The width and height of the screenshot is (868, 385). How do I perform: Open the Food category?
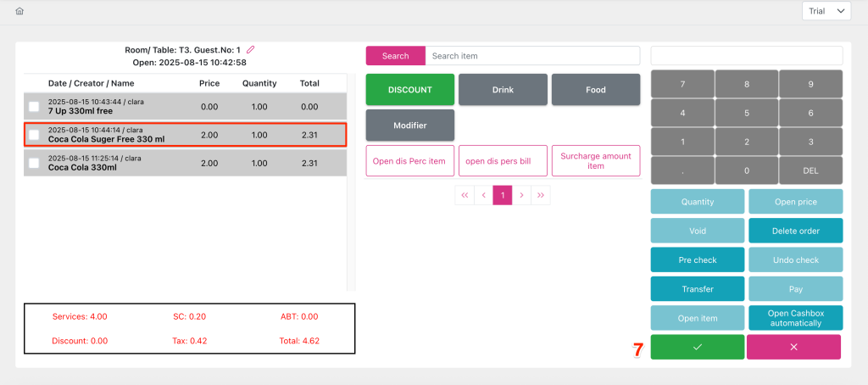(x=595, y=90)
